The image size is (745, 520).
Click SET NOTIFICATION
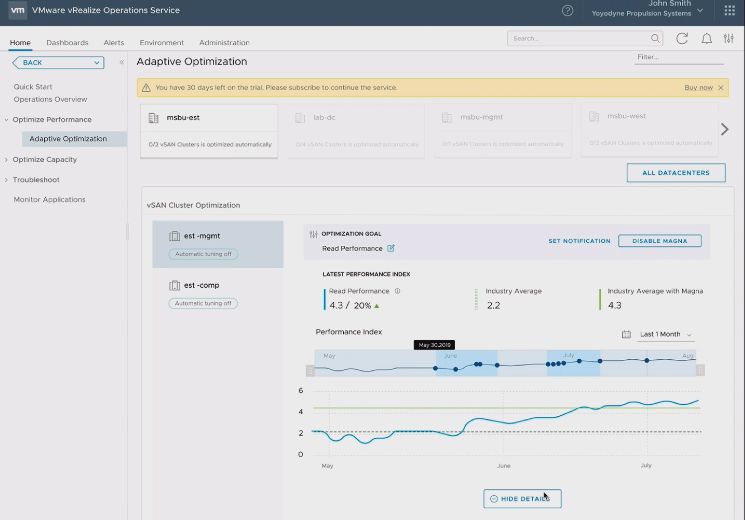click(x=579, y=241)
